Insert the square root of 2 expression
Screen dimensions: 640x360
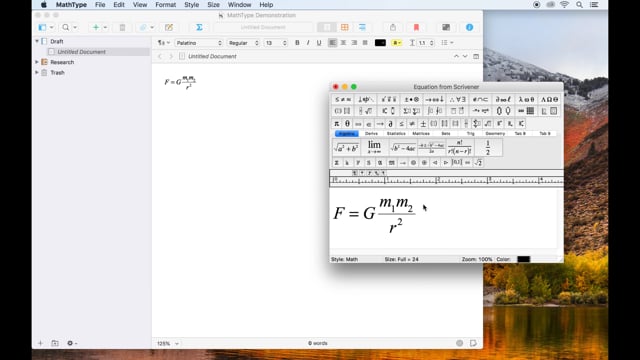click(478, 162)
